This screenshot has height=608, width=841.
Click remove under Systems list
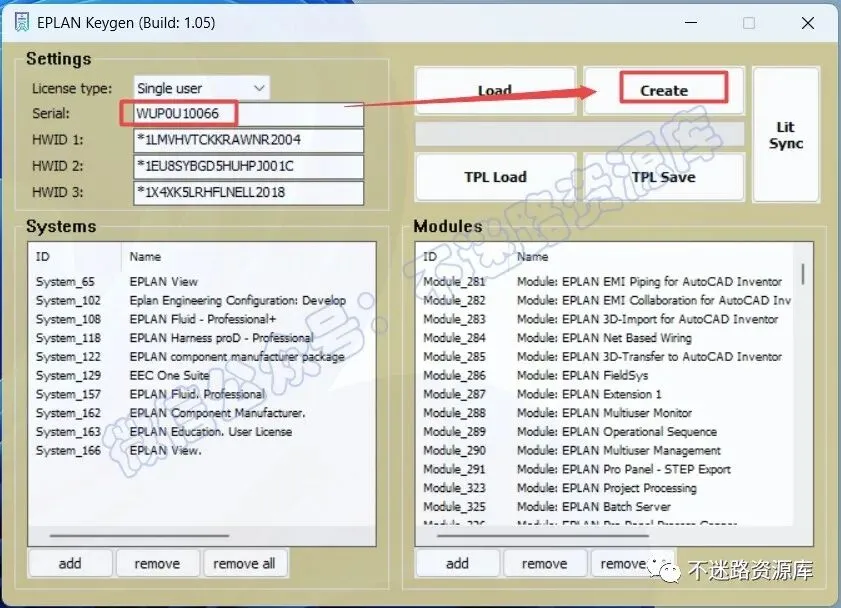[x=157, y=563]
